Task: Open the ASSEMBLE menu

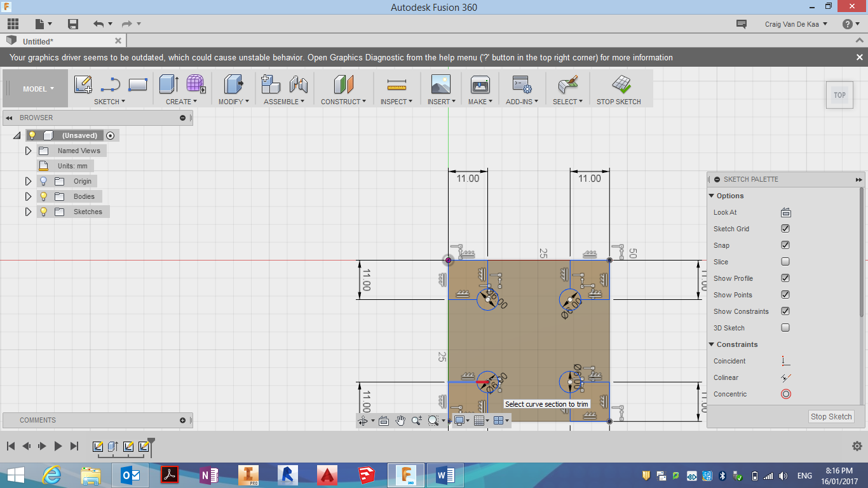Action: tap(284, 102)
